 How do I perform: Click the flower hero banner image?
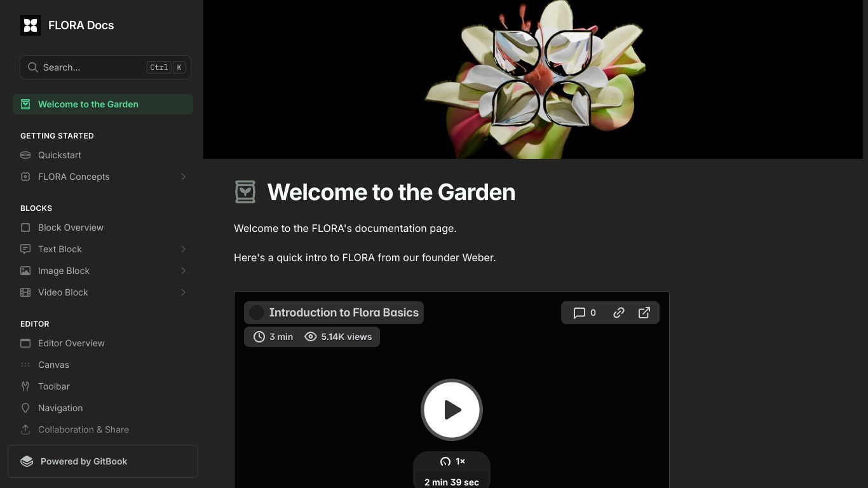point(533,79)
